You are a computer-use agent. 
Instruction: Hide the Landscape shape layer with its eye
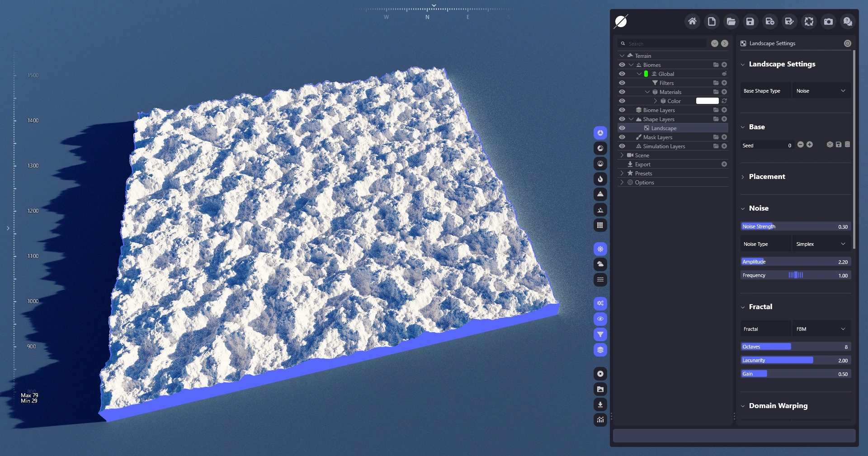click(622, 128)
